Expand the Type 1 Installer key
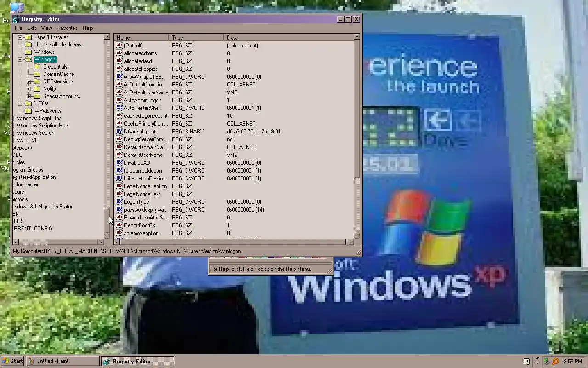The width and height of the screenshot is (588, 368). (20, 37)
